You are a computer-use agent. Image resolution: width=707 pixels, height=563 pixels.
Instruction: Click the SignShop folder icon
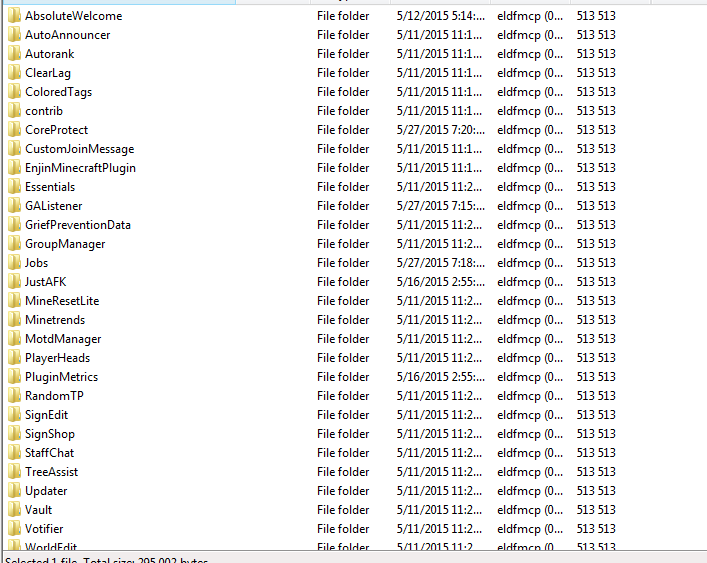14,434
